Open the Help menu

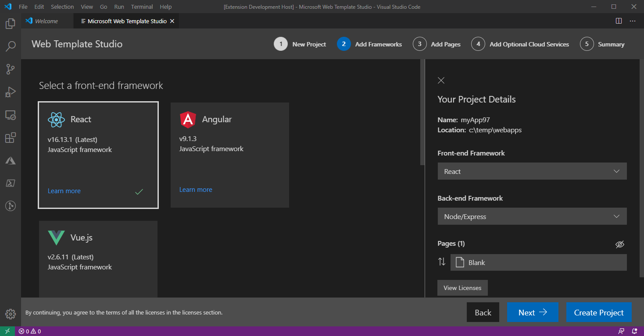[166, 7]
